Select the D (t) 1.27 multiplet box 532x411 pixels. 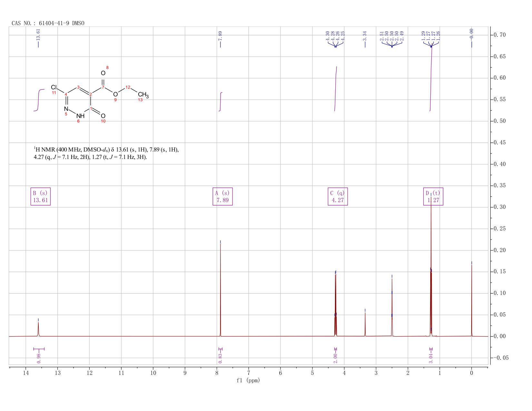click(433, 196)
